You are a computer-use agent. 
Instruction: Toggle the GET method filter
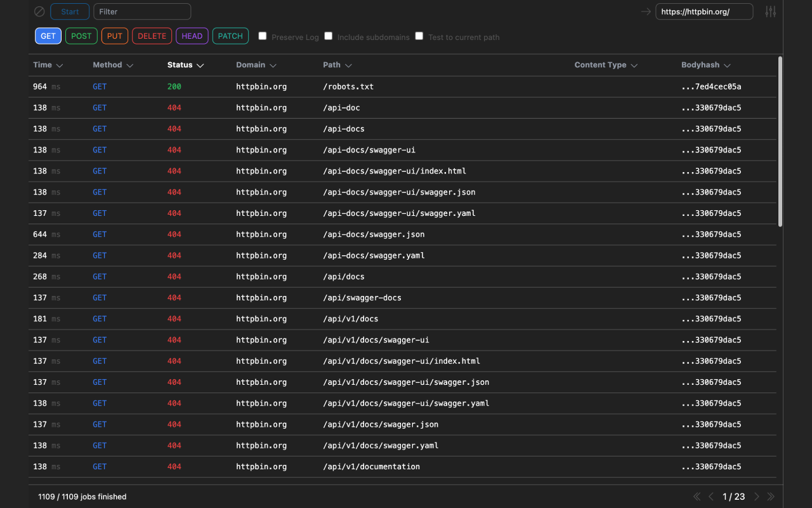(48, 36)
